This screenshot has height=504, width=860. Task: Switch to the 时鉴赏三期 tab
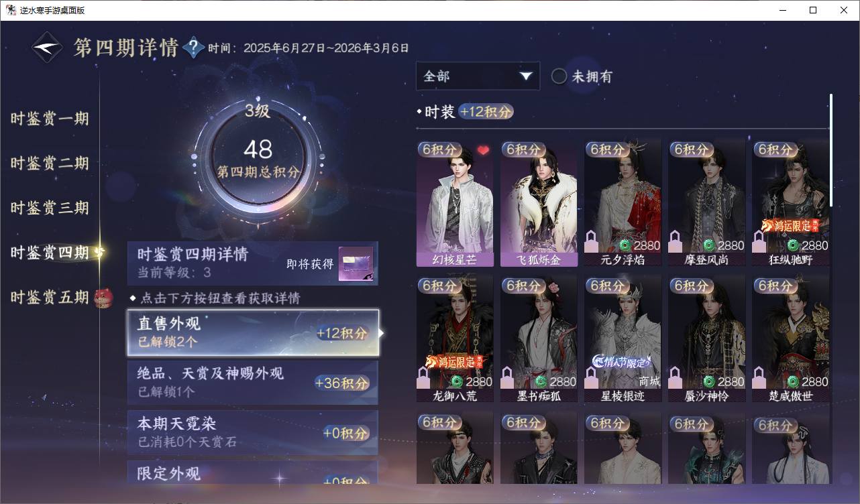(50, 208)
